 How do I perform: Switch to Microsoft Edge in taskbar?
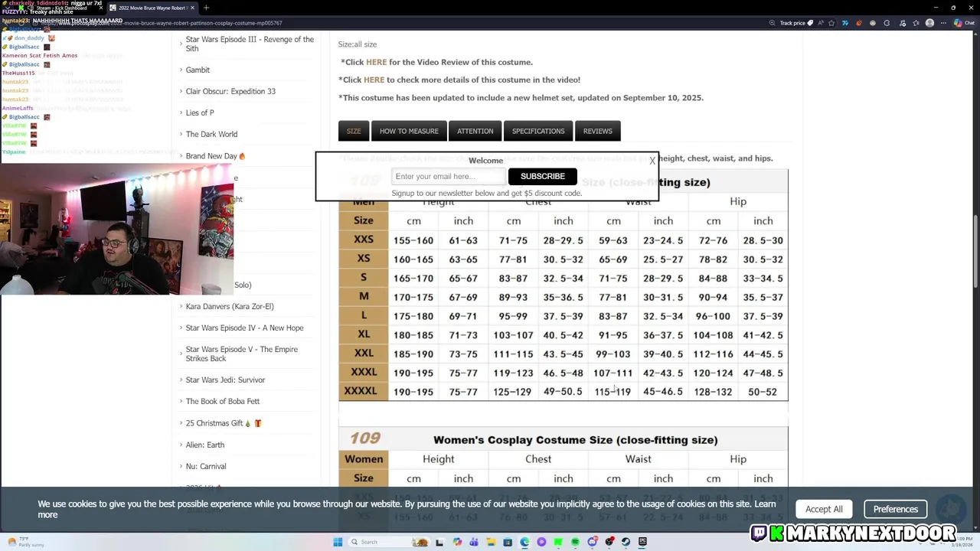coord(524,542)
